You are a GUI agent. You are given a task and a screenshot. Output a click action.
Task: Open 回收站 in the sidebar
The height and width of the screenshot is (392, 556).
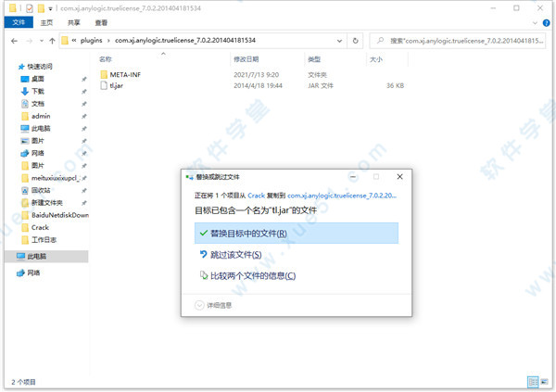coord(40,190)
